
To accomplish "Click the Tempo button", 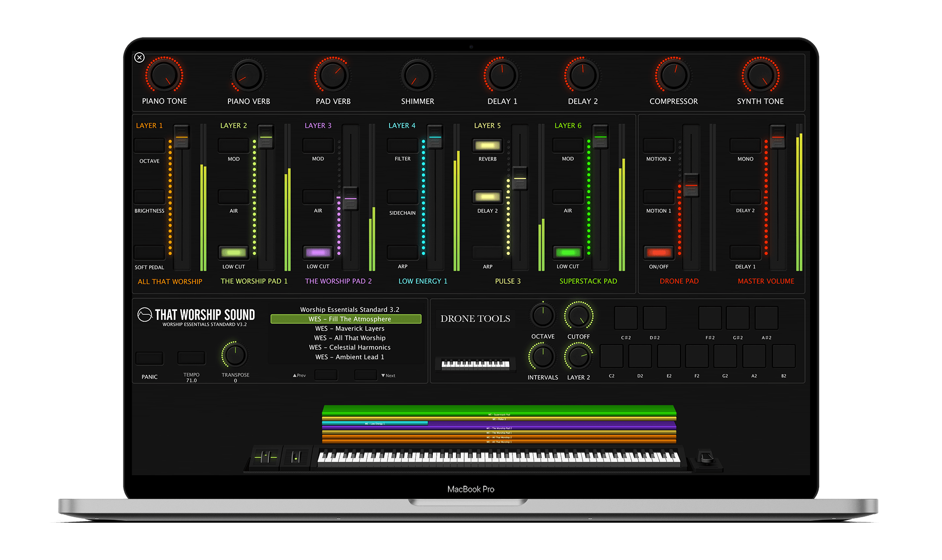I will coord(191,358).
